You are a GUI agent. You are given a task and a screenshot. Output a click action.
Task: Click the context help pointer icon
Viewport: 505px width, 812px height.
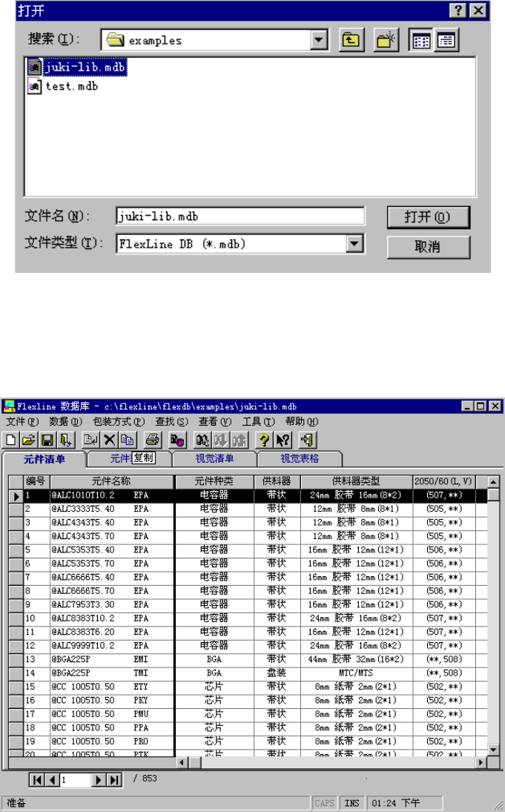[283, 440]
